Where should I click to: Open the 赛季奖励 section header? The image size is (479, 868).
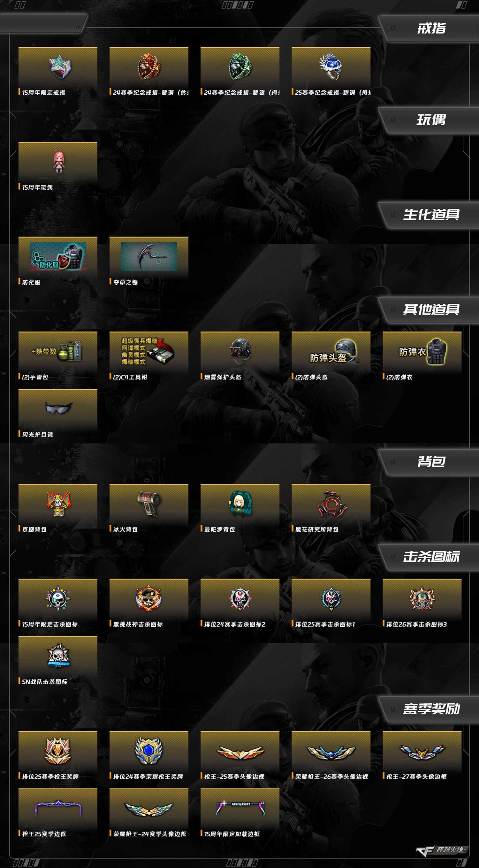[x=431, y=708]
